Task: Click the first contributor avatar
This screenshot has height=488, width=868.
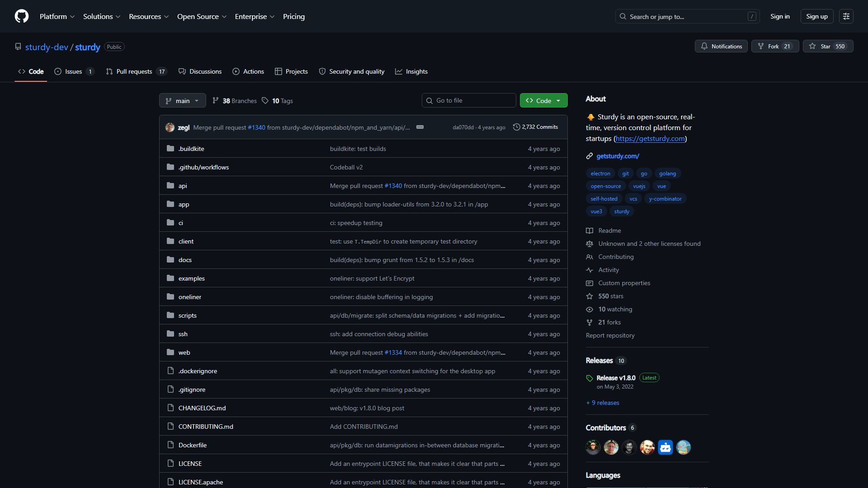Action: pyautogui.click(x=593, y=447)
